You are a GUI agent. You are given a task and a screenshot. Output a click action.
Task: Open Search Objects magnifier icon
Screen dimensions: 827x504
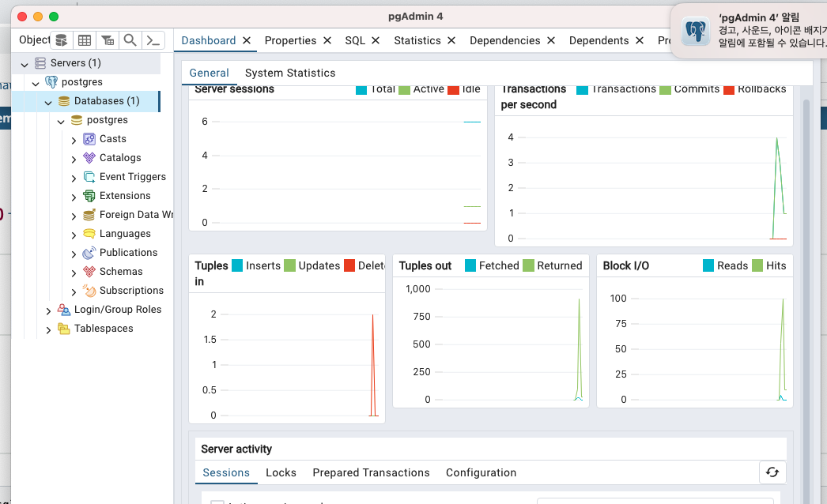click(130, 40)
